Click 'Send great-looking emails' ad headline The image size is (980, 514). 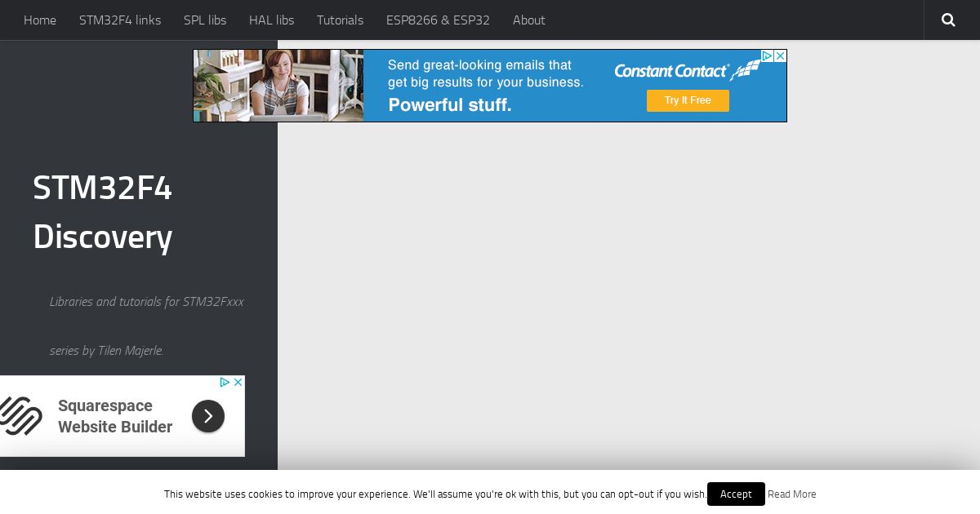coord(486,73)
